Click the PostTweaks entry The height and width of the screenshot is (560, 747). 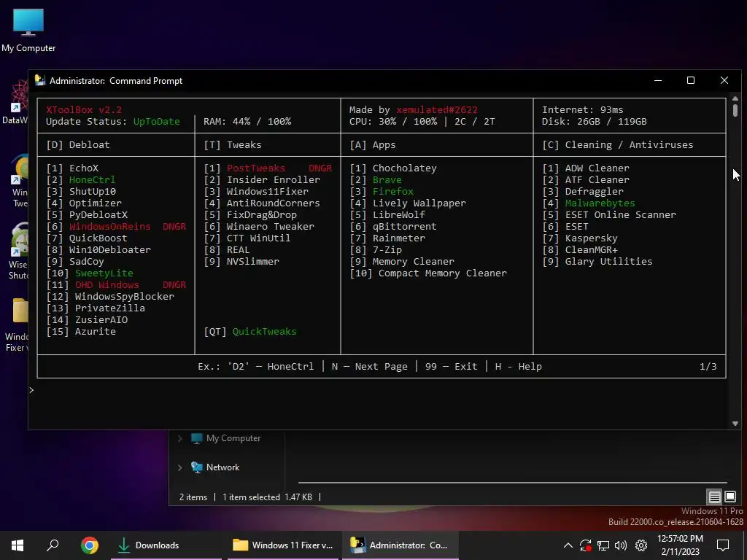(256, 168)
